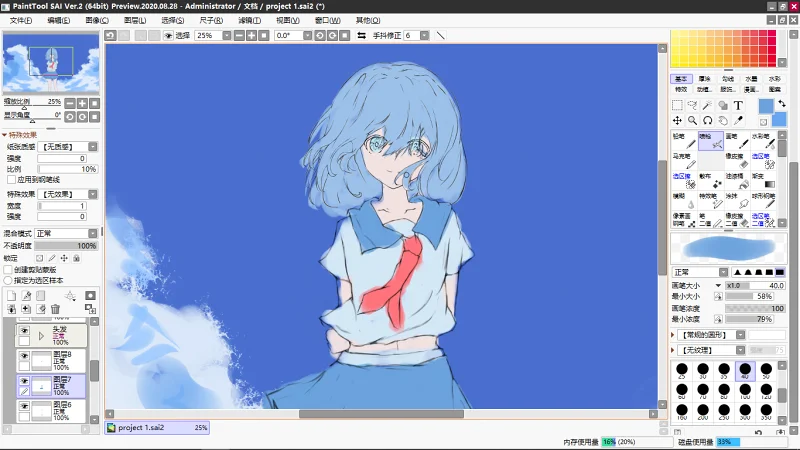Select the lasso selection tool

click(x=692, y=106)
